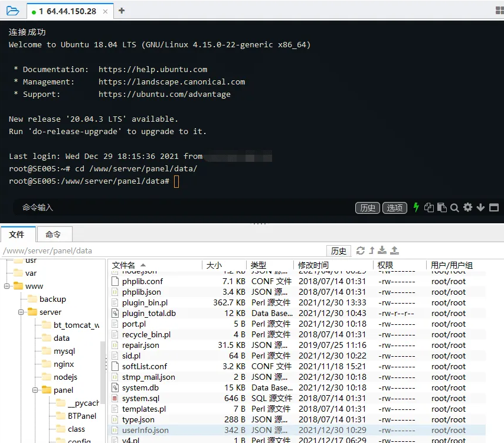The image size is (504, 443).
Task: Go to parent directory with up arrow icon
Action: point(371,250)
